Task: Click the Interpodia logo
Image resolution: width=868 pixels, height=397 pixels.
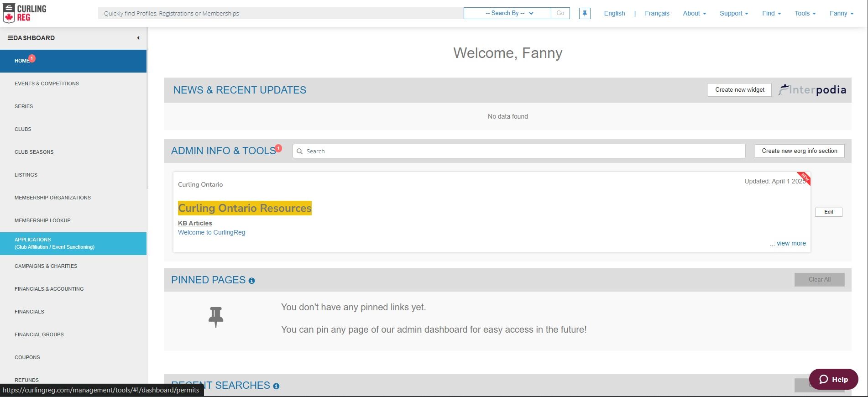Action: [x=812, y=90]
